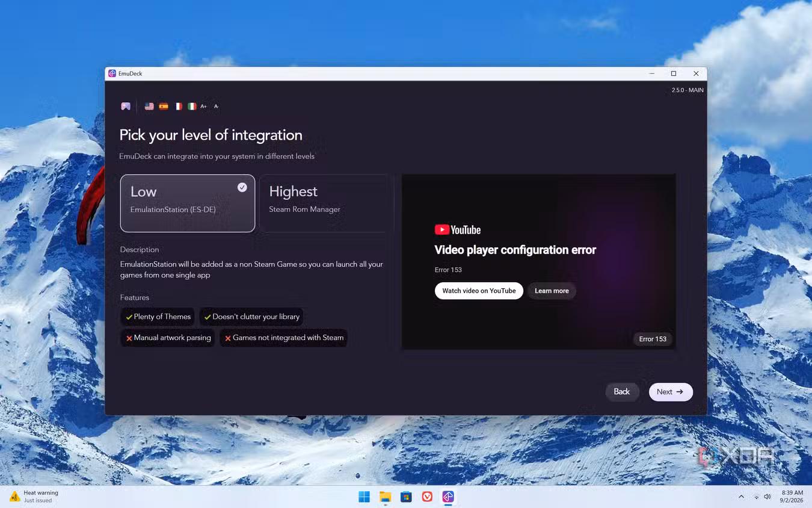
Task: Select the Spanish flag language icon
Action: (164, 107)
